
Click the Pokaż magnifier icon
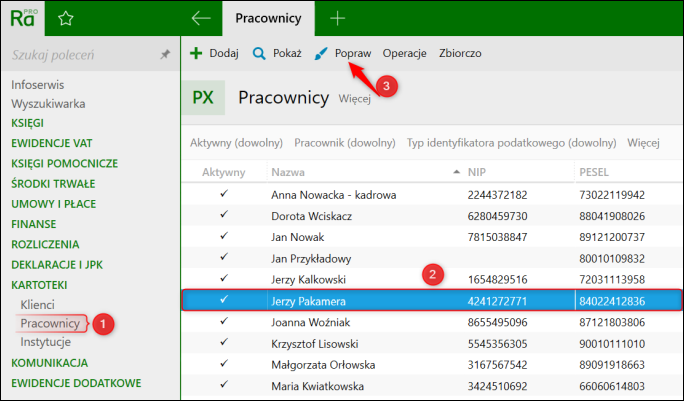tap(259, 53)
